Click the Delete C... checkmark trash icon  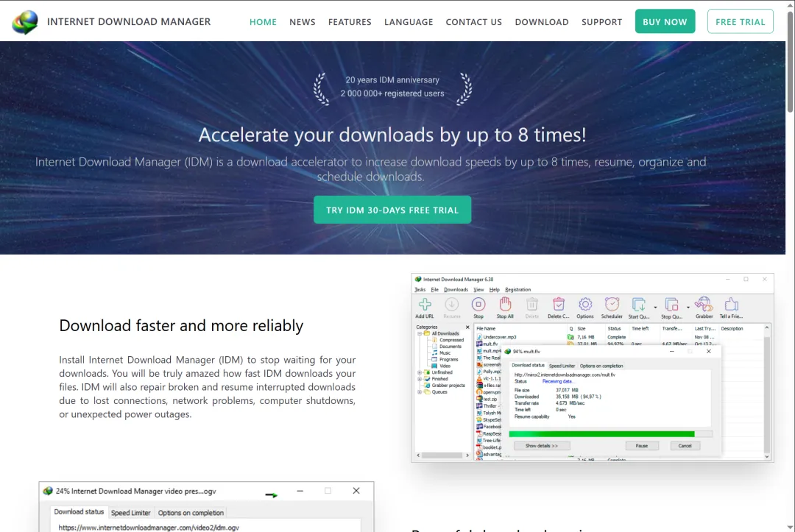558,308
